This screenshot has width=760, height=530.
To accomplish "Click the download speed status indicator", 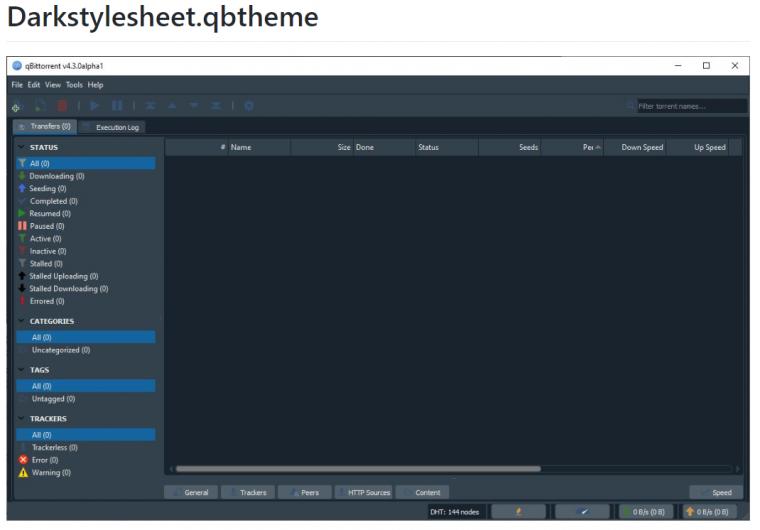I will tap(646, 512).
